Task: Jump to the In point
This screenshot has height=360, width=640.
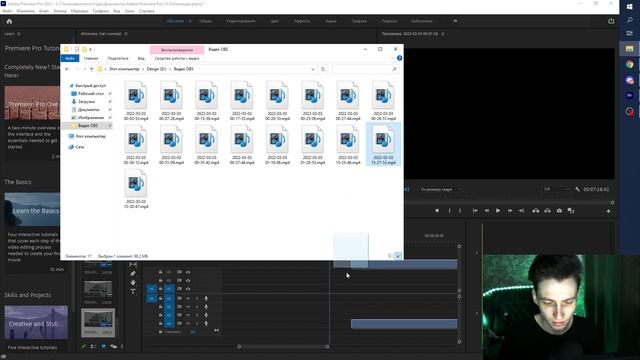Action: coord(475,211)
